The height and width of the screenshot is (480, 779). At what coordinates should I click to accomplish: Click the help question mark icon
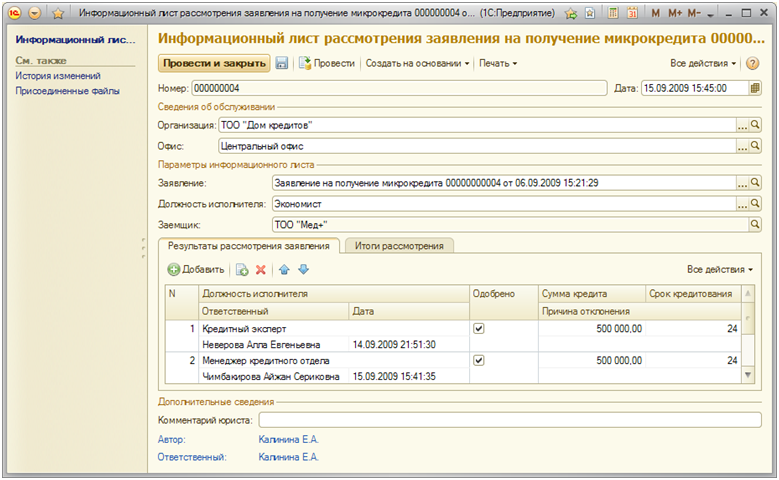click(752, 63)
